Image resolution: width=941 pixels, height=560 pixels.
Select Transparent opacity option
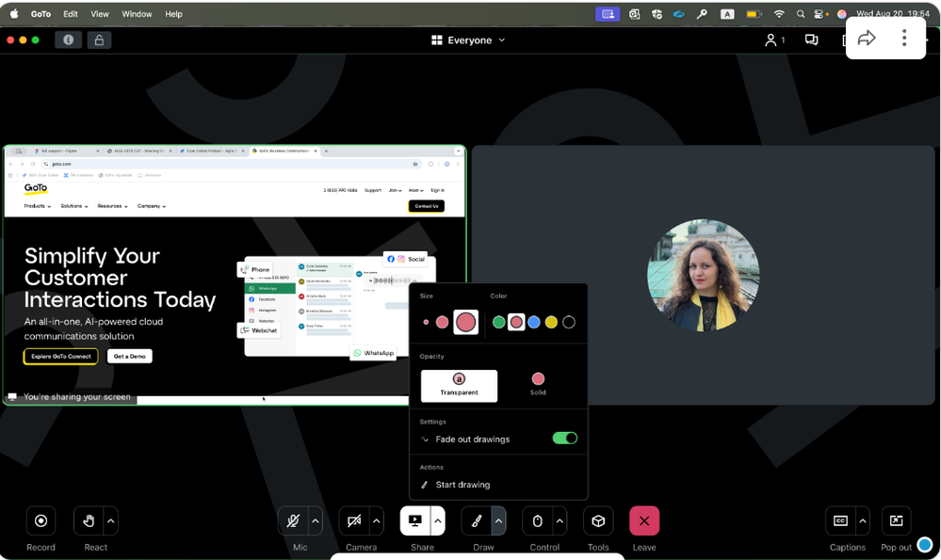[459, 384]
